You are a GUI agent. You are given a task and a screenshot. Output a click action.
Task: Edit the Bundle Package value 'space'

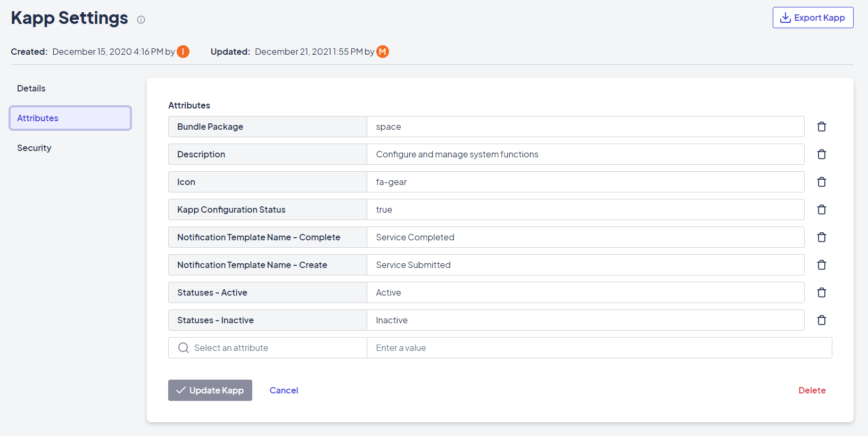585,127
